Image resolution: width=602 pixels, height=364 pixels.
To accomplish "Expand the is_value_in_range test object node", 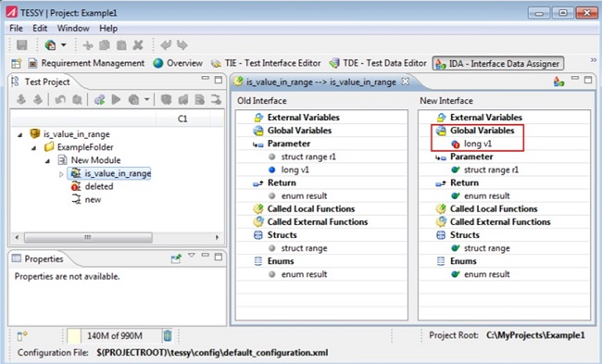I will 61,174.
